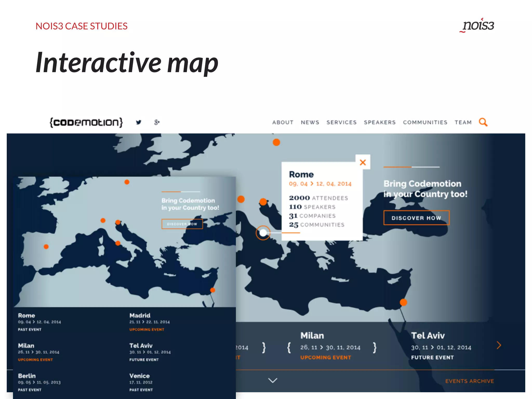The image size is (532, 399).
Task: Click the Rome title in the popup card
Action: click(301, 174)
